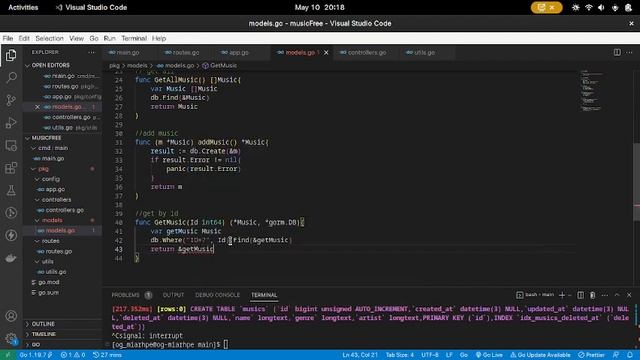Image resolution: width=640 pixels, height=360 pixels.
Task: Open the Search view in activity bar
Action: 11,78
